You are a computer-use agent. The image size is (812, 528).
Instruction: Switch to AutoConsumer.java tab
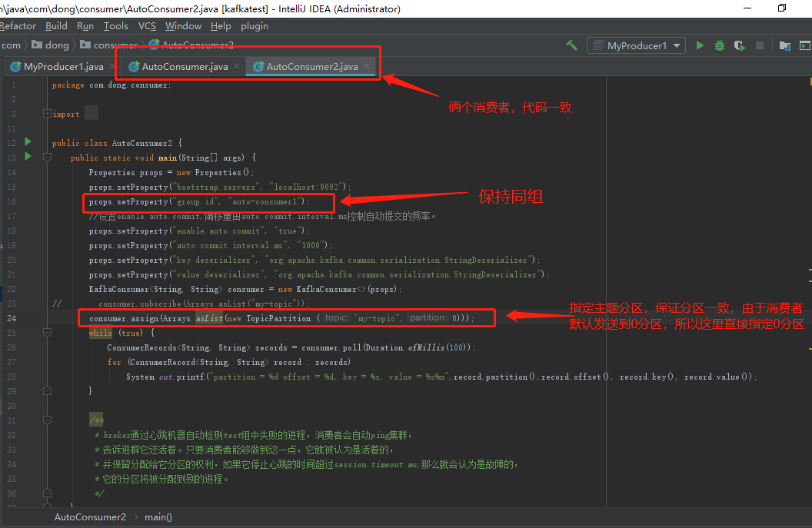pos(185,66)
